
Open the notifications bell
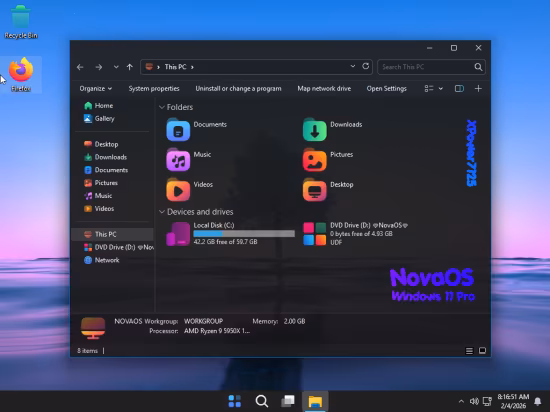537,401
